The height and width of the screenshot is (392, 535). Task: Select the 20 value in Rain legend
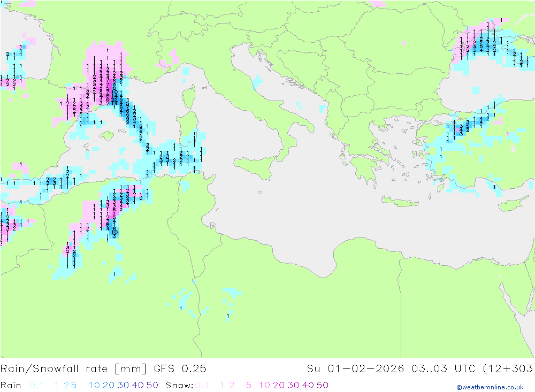tap(109, 385)
